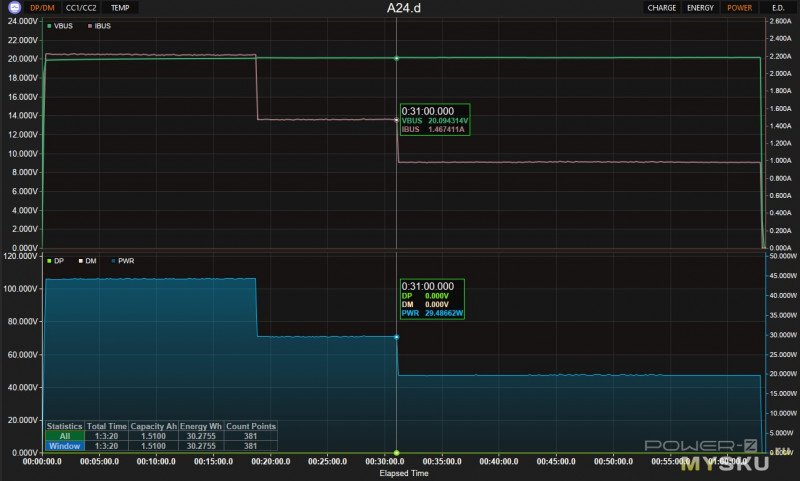Image resolution: width=800 pixels, height=481 pixels.
Task: Click the E.D. button
Action: tap(778, 7)
